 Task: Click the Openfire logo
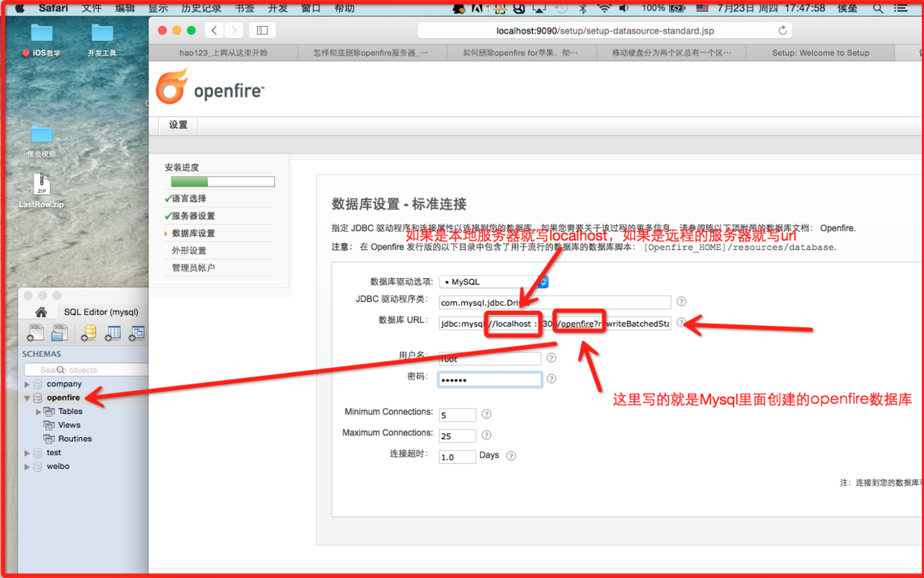[x=210, y=87]
